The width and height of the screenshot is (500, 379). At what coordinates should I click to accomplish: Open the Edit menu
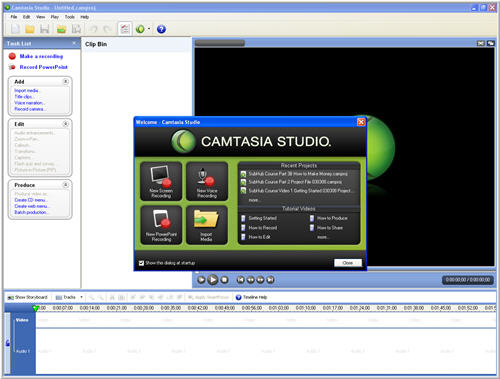coord(26,17)
